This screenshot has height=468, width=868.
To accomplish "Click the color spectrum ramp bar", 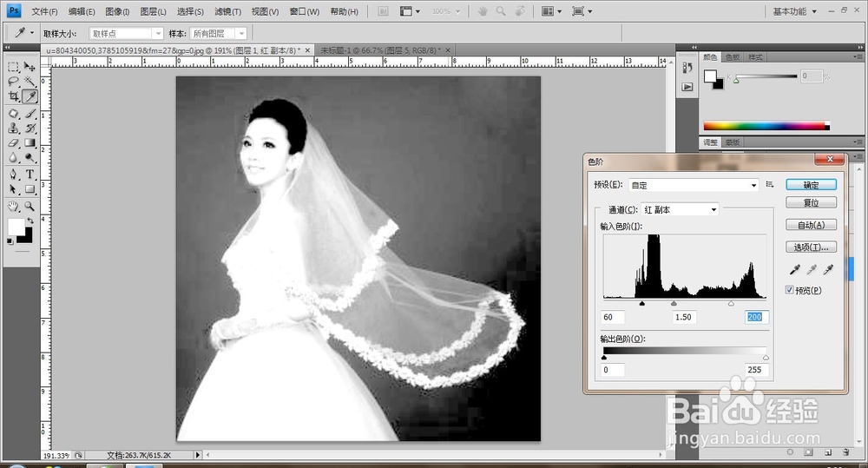I will 766,126.
